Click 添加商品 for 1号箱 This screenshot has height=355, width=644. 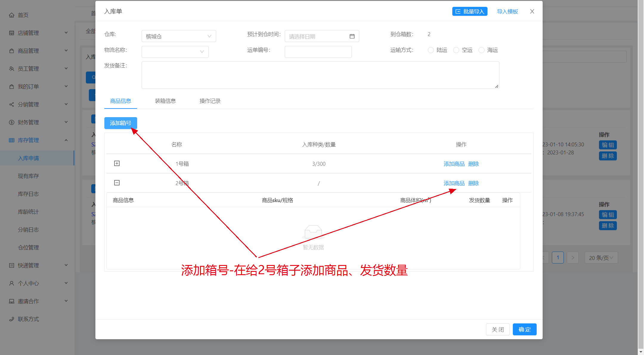point(454,164)
